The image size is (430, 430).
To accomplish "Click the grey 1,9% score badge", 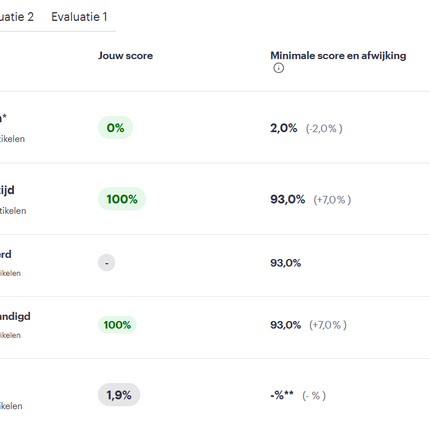I will point(119,395).
